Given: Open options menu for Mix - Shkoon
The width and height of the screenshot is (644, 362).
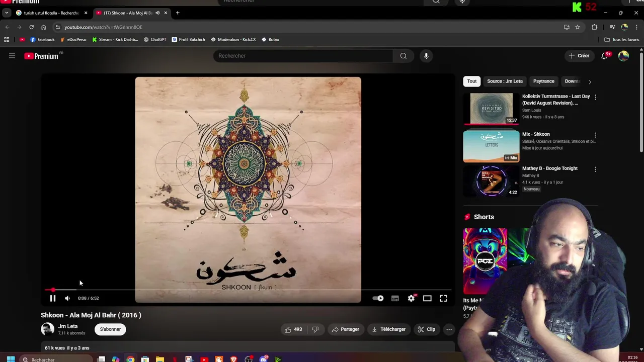Looking at the screenshot, I should click(x=595, y=135).
